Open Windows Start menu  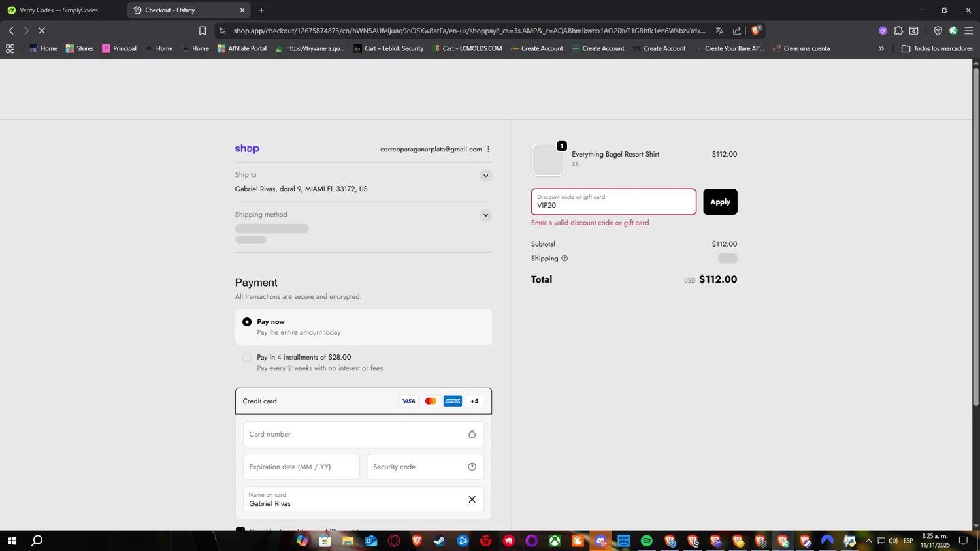click(x=11, y=541)
